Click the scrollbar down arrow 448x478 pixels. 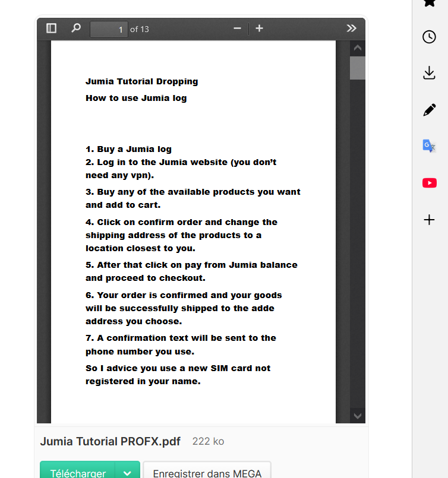358,416
